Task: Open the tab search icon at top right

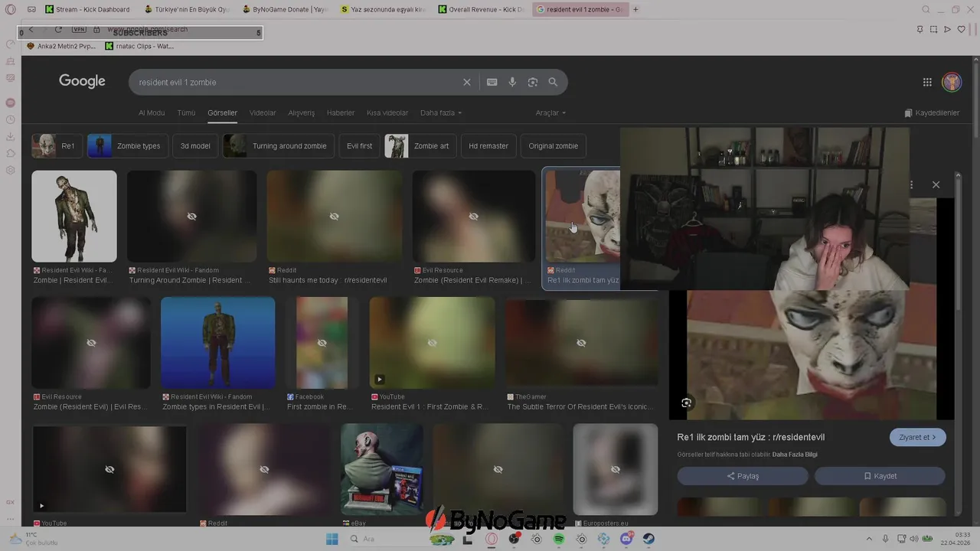Action: pyautogui.click(x=926, y=9)
